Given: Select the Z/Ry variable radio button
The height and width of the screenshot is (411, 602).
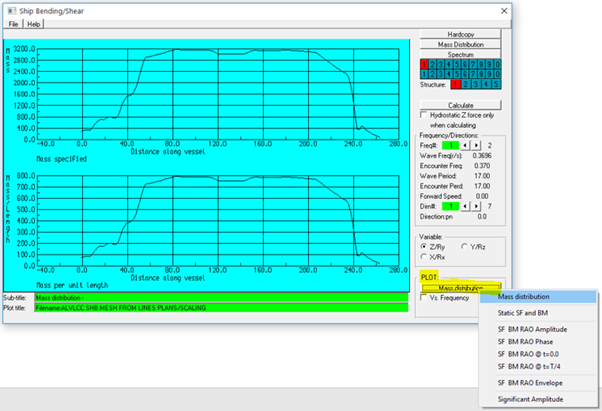Looking at the screenshot, I should [423, 245].
